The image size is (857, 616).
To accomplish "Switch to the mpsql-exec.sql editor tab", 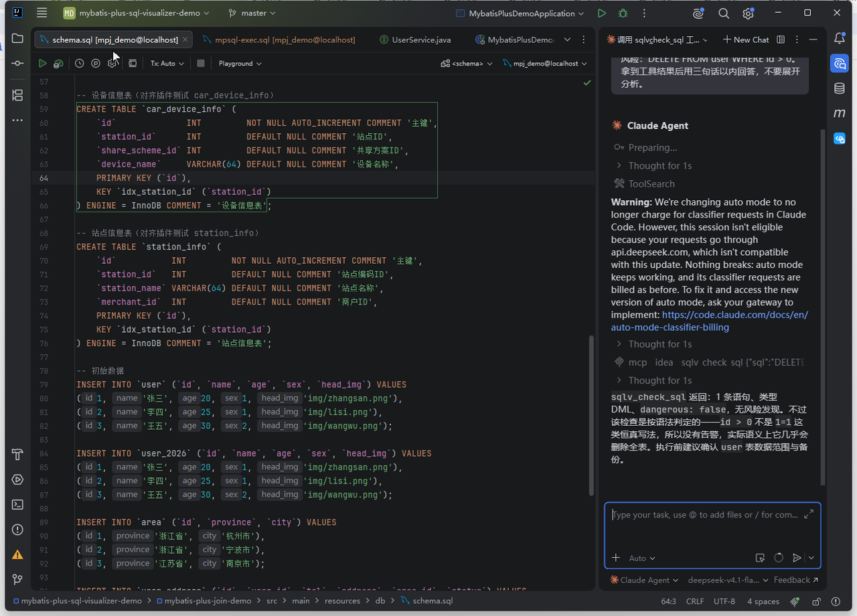I will [x=279, y=40].
